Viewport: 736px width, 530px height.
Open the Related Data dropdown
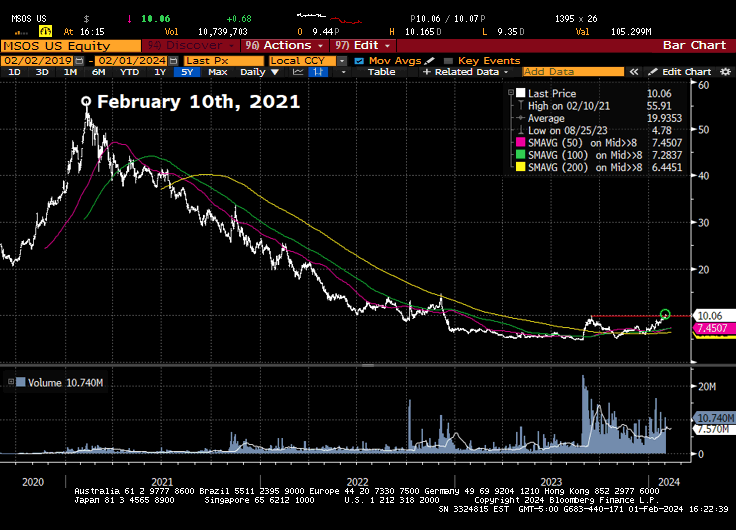point(466,72)
